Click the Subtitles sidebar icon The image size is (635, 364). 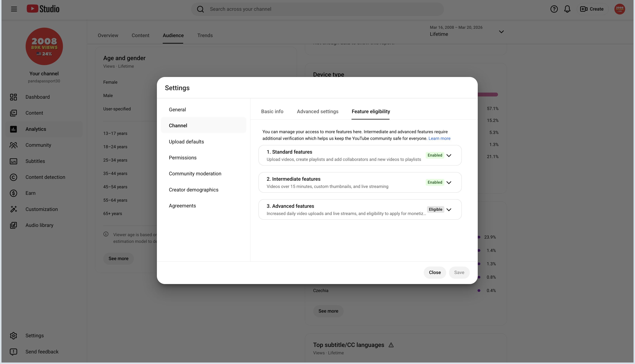click(x=14, y=161)
